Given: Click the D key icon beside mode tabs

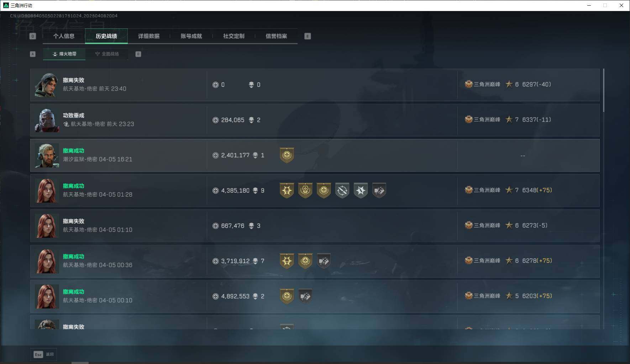Looking at the screenshot, I should [x=138, y=54].
